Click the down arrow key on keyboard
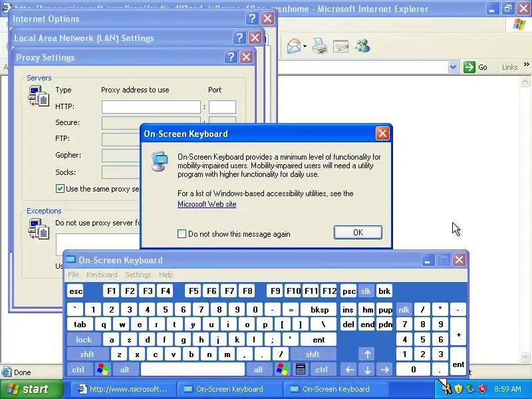The width and height of the screenshot is (532, 399). [368, 369]
